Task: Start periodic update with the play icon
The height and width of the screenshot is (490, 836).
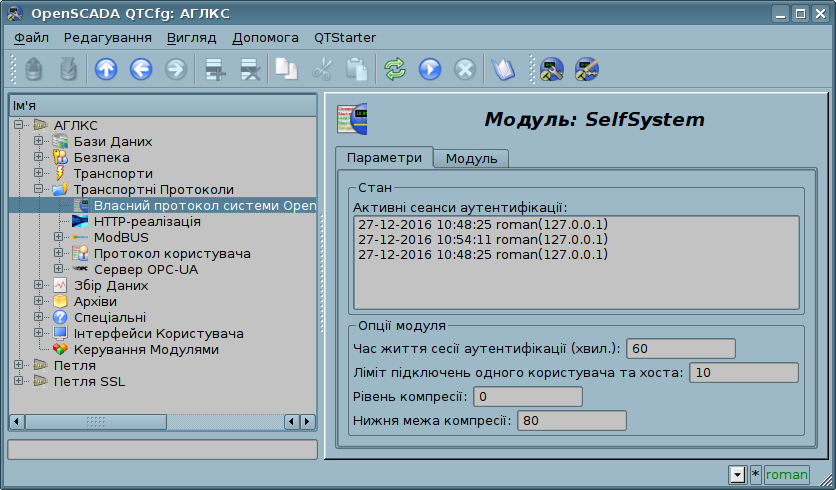Action: pyautogui.click(x=430, y=69)
